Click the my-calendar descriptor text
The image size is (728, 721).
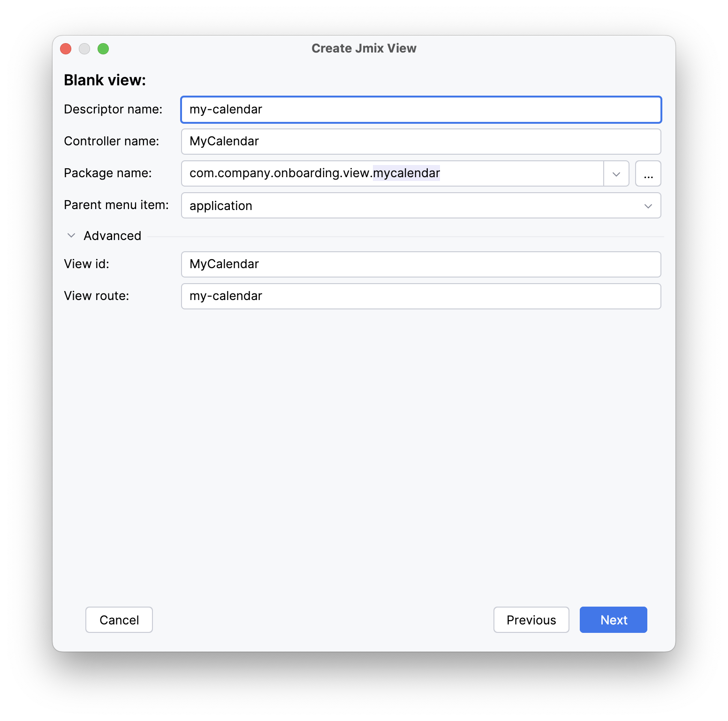point(225,109)
